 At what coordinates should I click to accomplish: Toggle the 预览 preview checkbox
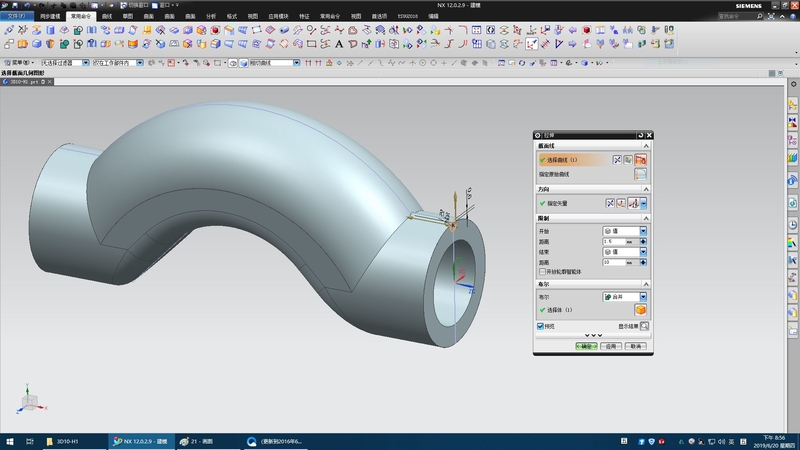[541, 326]
